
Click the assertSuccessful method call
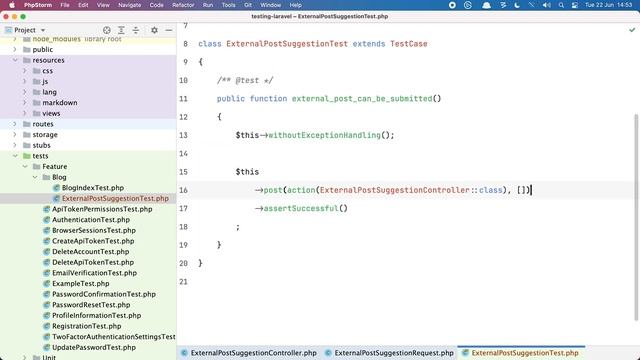pyautogui.click(x=301, y=209)
